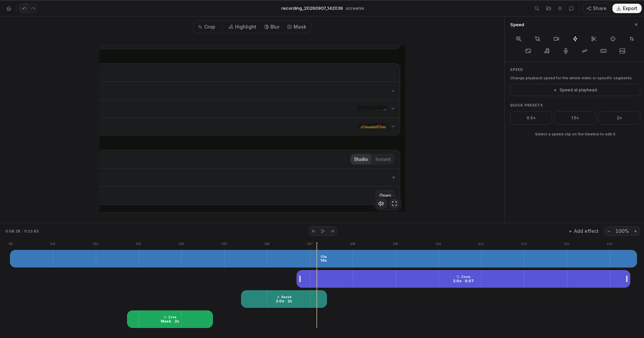
Task: Open the comments bubble icon
Action: coord(571,8)
